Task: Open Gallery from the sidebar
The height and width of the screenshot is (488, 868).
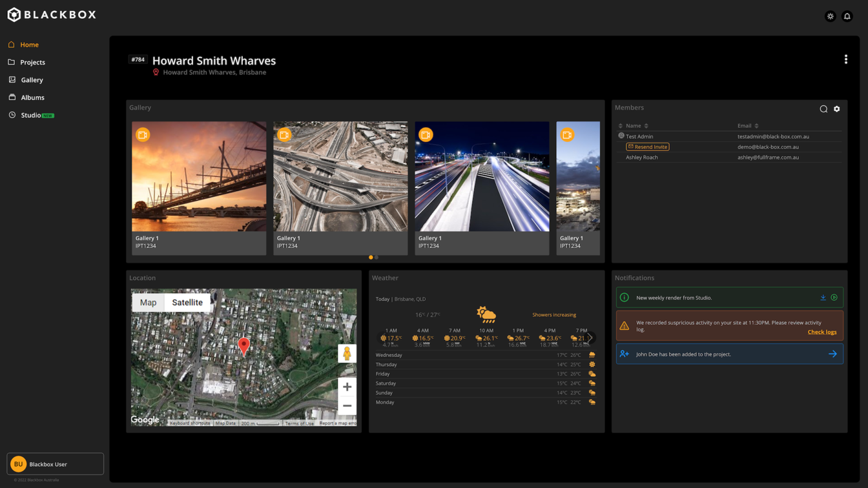Action: coord(25,80)
